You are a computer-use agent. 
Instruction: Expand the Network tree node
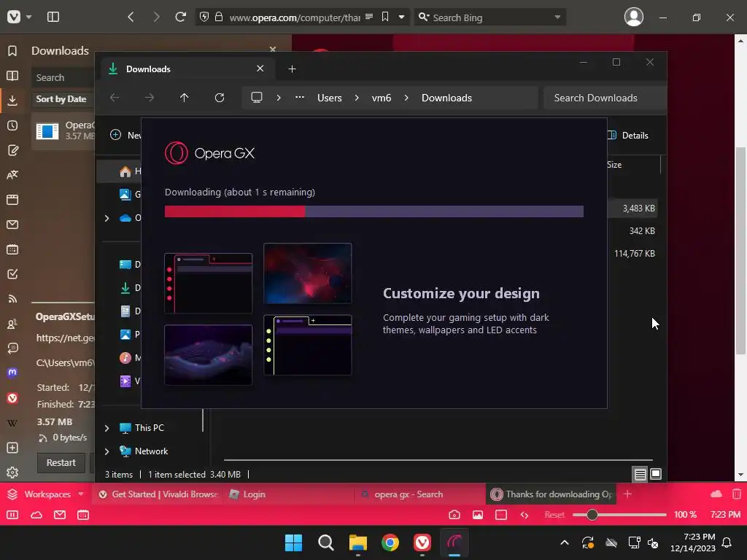tap(107, 451)
